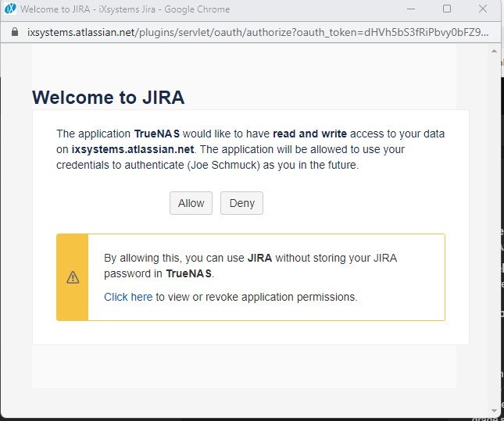
Task: Click the scrollbar up arrow
Action: point(494,51)
